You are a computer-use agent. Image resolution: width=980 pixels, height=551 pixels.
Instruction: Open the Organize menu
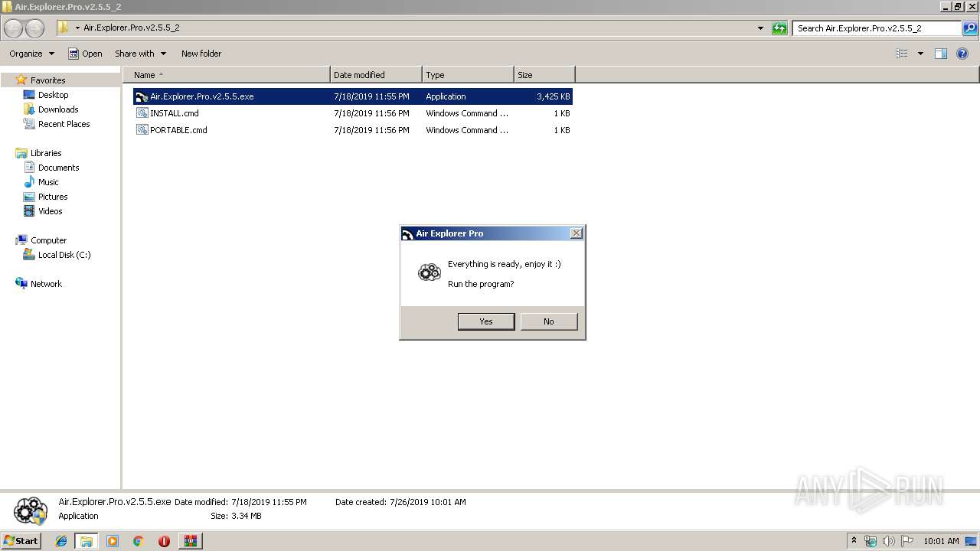point(31,54)
